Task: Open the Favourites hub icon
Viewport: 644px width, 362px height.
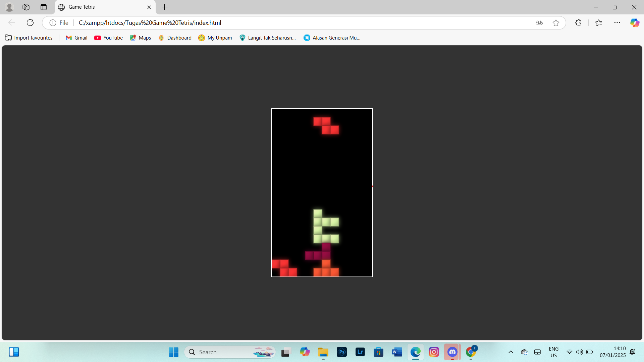Action: pyautogui.click(x=599, y=23)
